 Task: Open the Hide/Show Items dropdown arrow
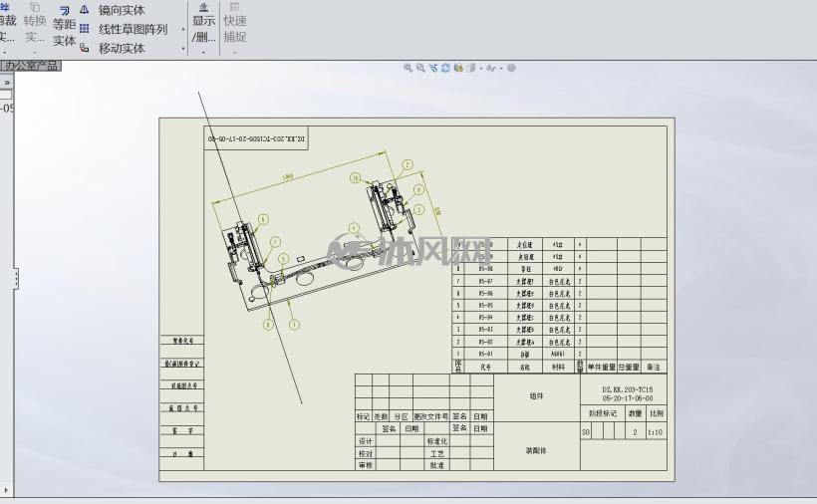(x=501, y=68)
